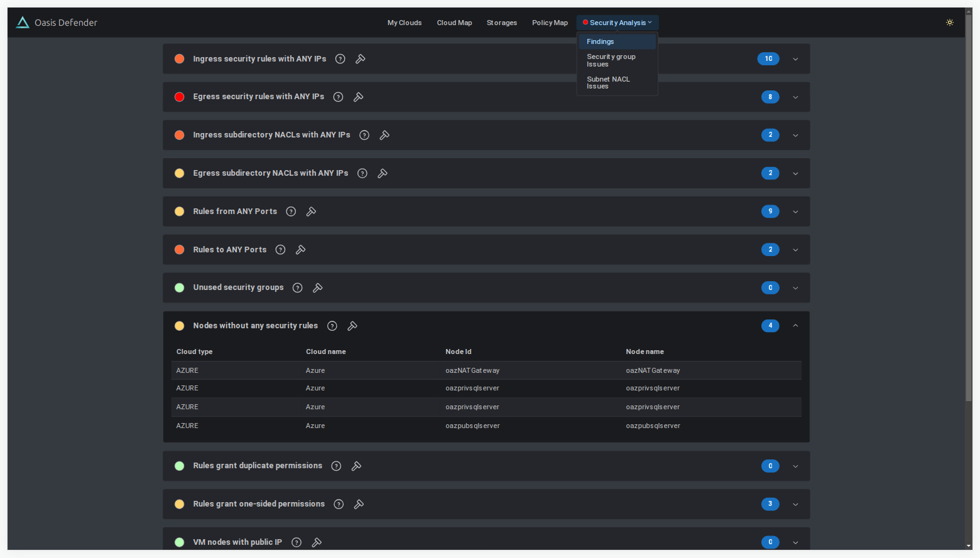Click the Cloud name column header
Viewport: 980px width, 558px height.
[x=325, y=351]
